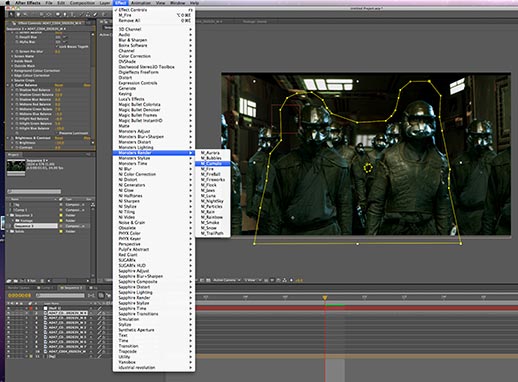518x382 pixels.
Task: Click the timeline current time indicator
Action: point(325,298)
